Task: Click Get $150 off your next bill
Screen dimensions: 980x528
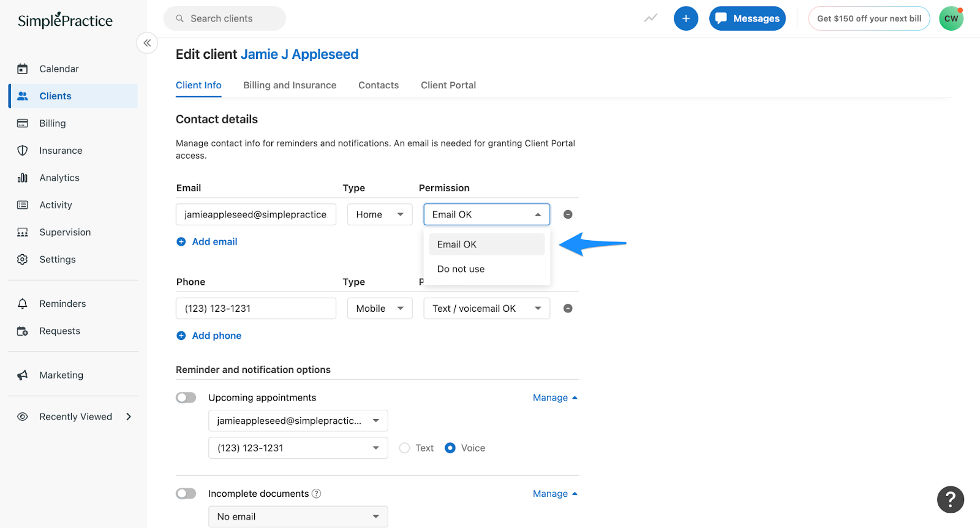Action: point(869,18)
